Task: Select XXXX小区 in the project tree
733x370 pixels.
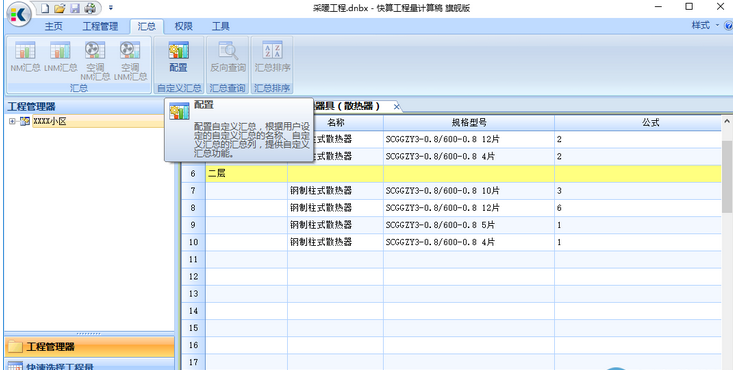Action: (x=50, y=122)
